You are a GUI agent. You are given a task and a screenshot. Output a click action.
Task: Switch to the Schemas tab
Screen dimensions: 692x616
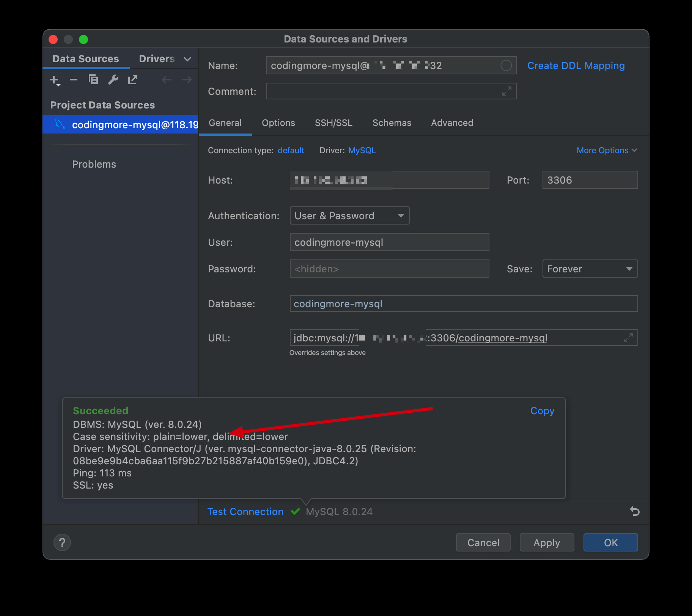(392, 123)
